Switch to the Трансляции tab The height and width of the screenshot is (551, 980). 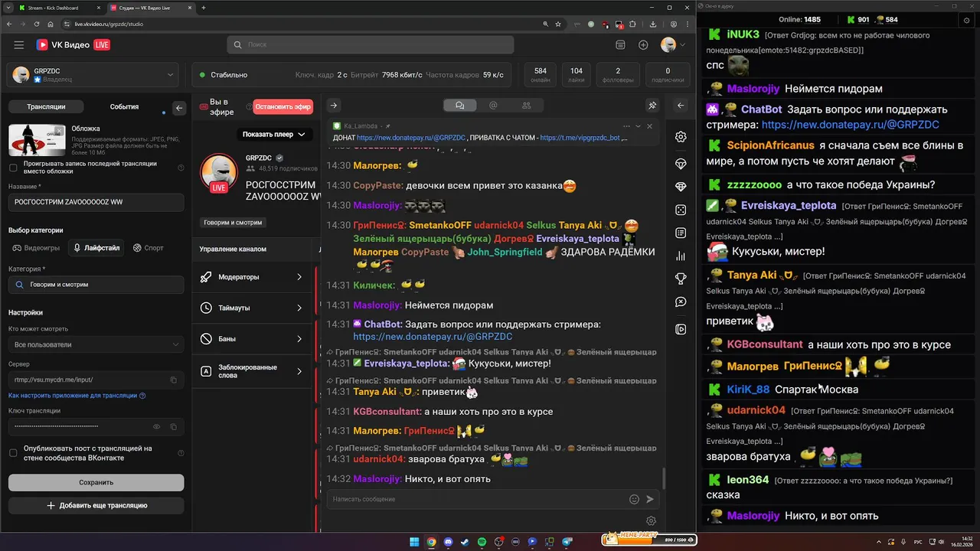point(46,107)
